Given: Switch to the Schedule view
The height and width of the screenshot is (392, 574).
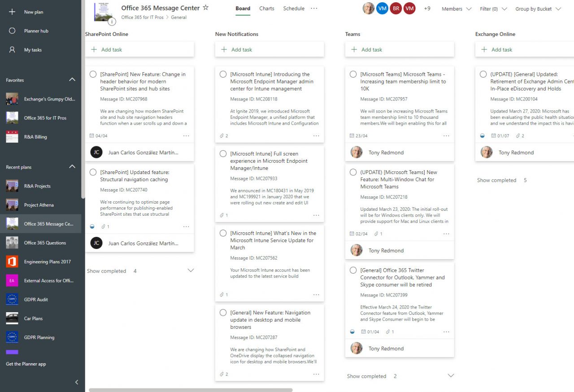Looking at the screenshot, I should [294, 9].
